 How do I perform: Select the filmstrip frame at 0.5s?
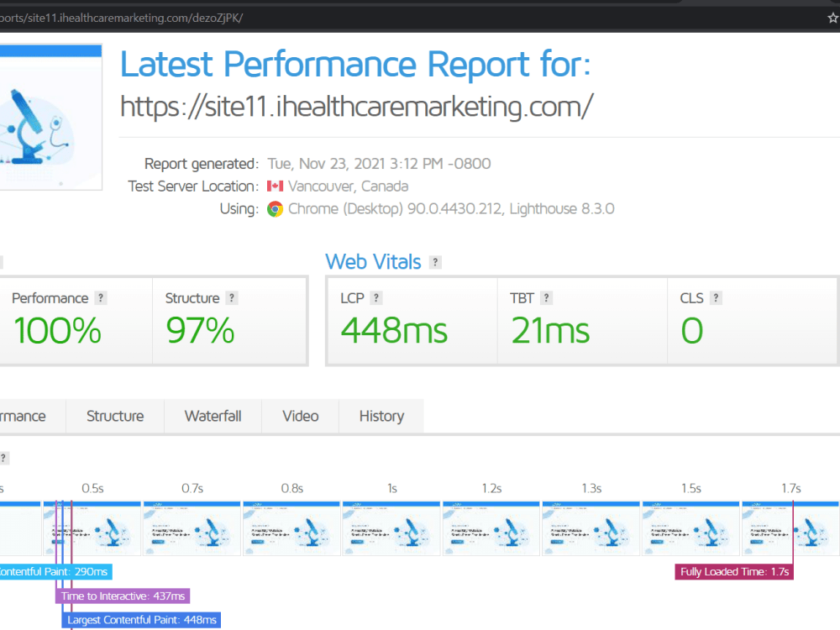click(92, 528)
